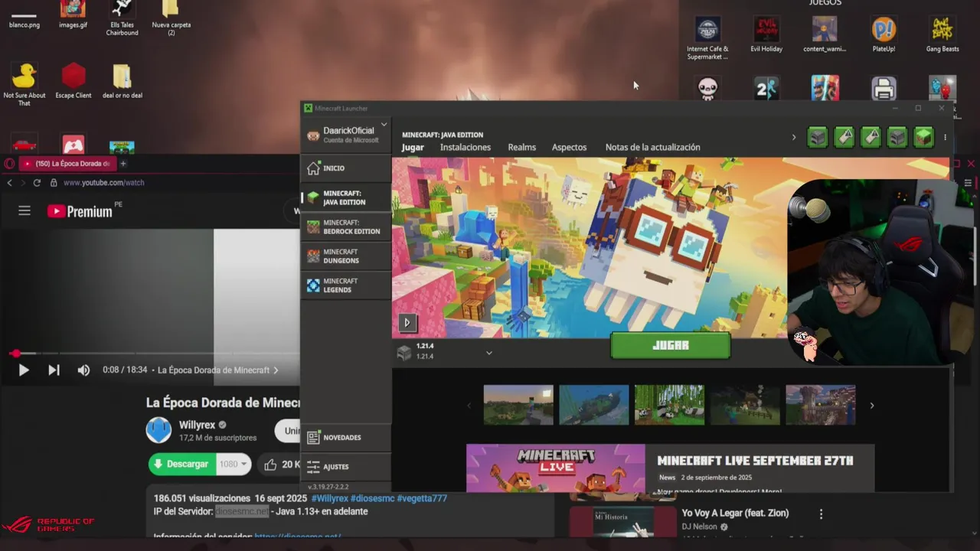
Task: Switch to the Realms tab
Action: (522, 147)
